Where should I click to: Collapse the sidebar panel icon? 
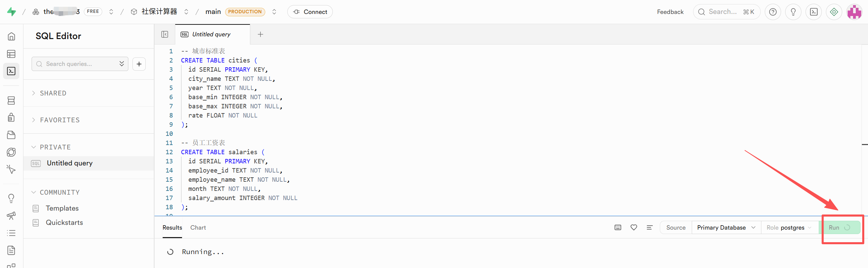click(165, 34)
